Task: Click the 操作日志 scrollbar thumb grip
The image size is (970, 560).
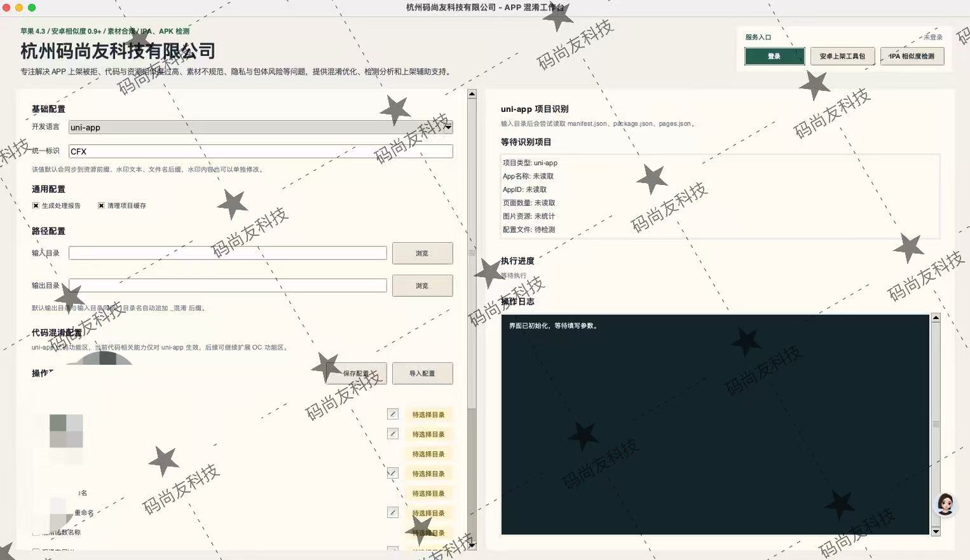Action: [x=936, y=424]
